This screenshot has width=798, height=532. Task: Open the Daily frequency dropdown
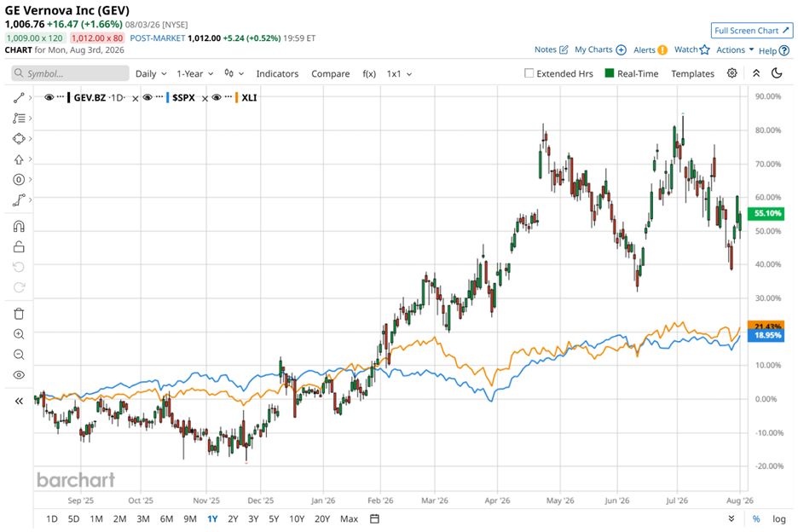click(151, 74)
